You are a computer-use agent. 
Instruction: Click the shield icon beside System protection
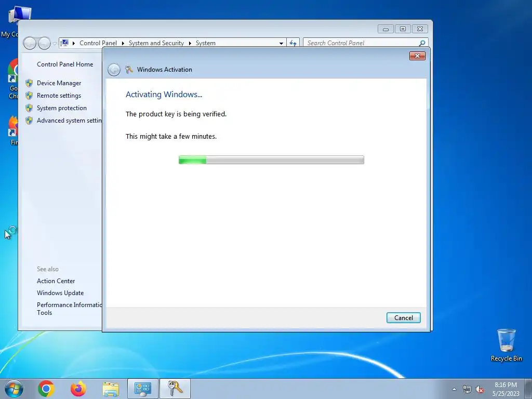click(29, 108)
